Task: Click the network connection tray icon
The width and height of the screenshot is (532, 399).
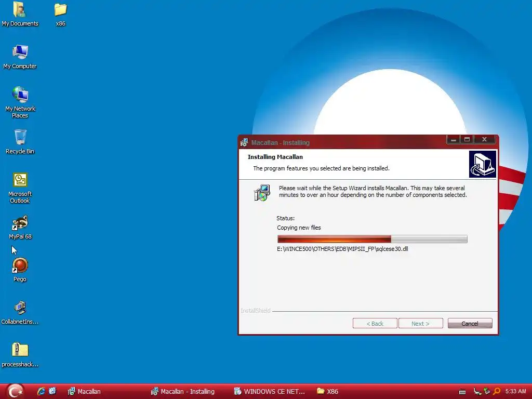Action: pyautogui.click(x=477, y=392)
